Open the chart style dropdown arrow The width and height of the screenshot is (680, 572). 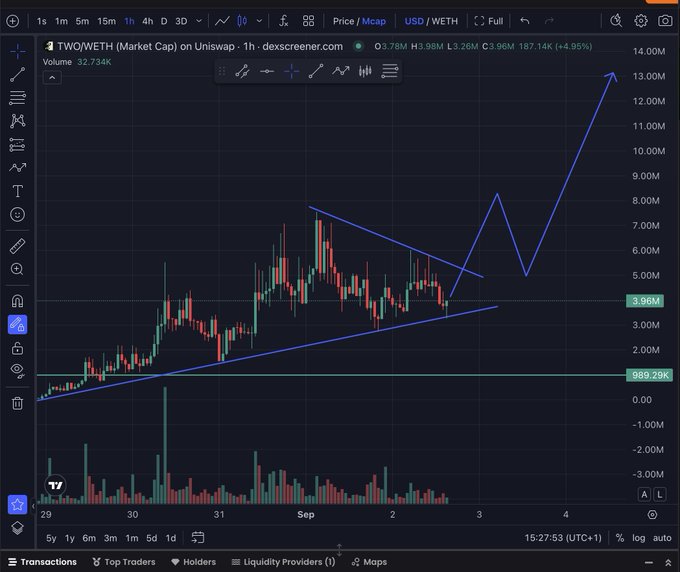(259, 21)
